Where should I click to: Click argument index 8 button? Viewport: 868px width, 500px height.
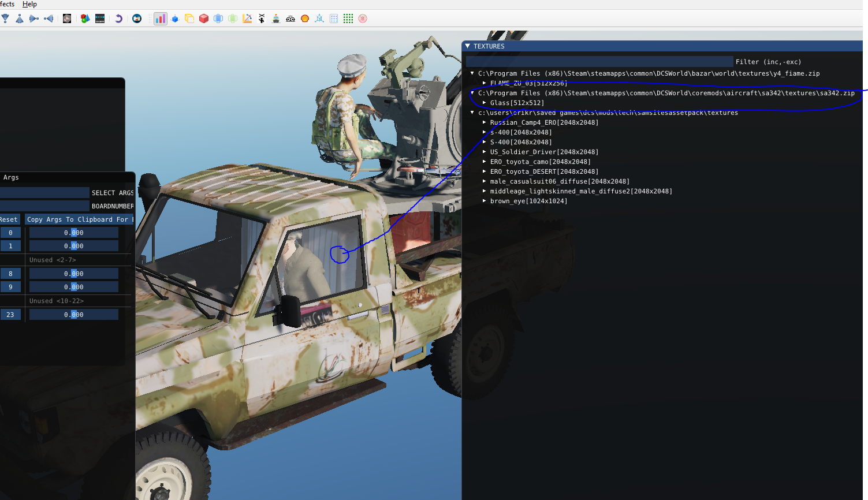pyautogui.click(x=10, y=274)
